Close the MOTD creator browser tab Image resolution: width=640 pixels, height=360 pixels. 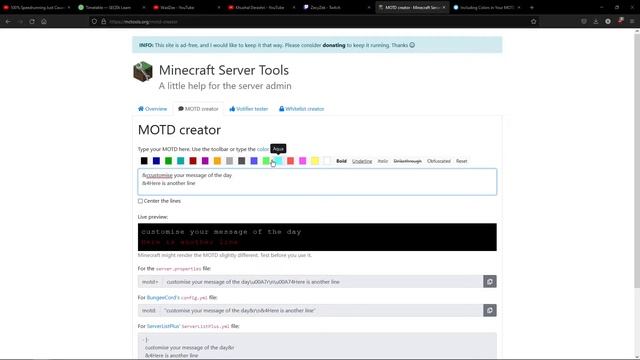pos(444,7)
